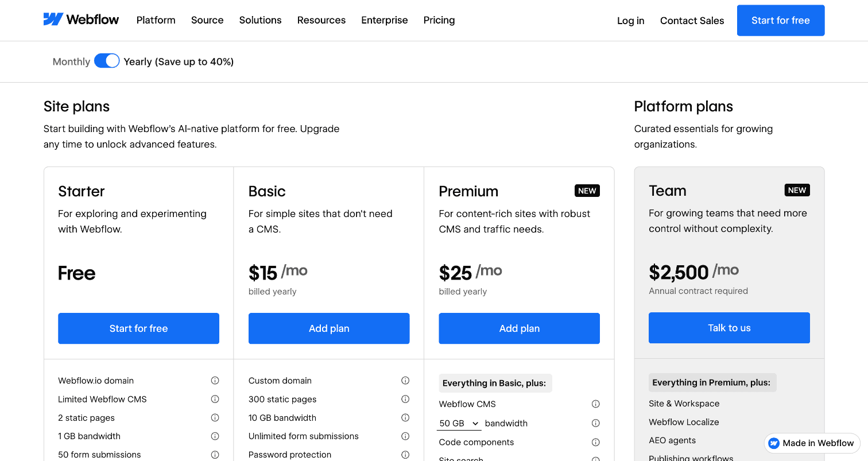Toggle Monthly/Yearly billing switch
Viewport: 868px width, 461px height.
(x=107, y=61)
